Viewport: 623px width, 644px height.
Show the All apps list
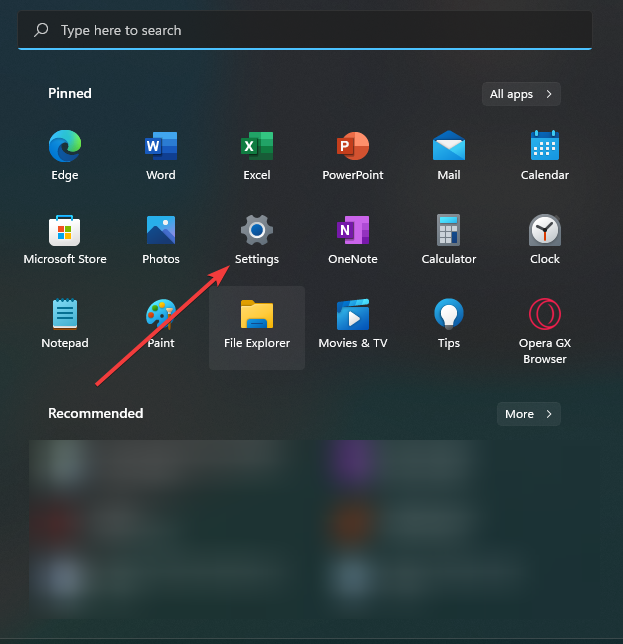click(x=521, y=94)
